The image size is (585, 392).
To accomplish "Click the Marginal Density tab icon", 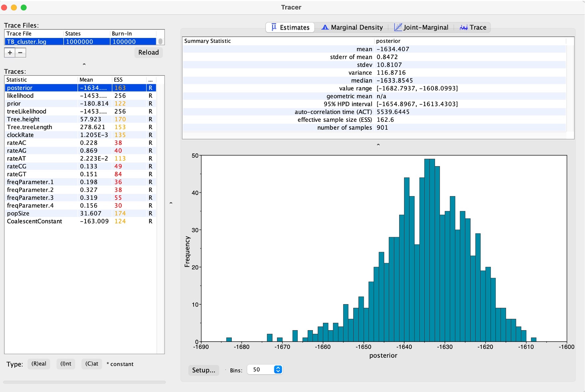I will [325, 27].
